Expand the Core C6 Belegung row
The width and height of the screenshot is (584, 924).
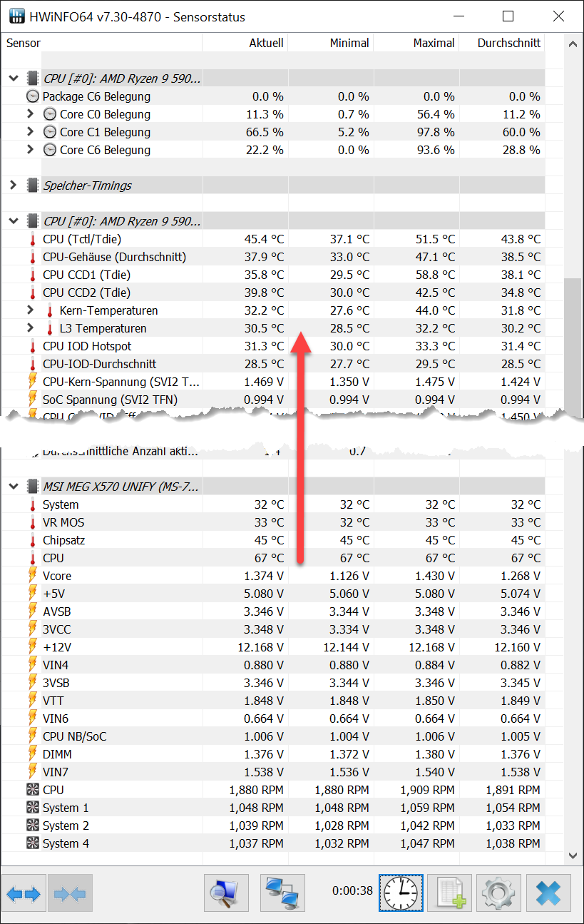[x=30, y=149]
